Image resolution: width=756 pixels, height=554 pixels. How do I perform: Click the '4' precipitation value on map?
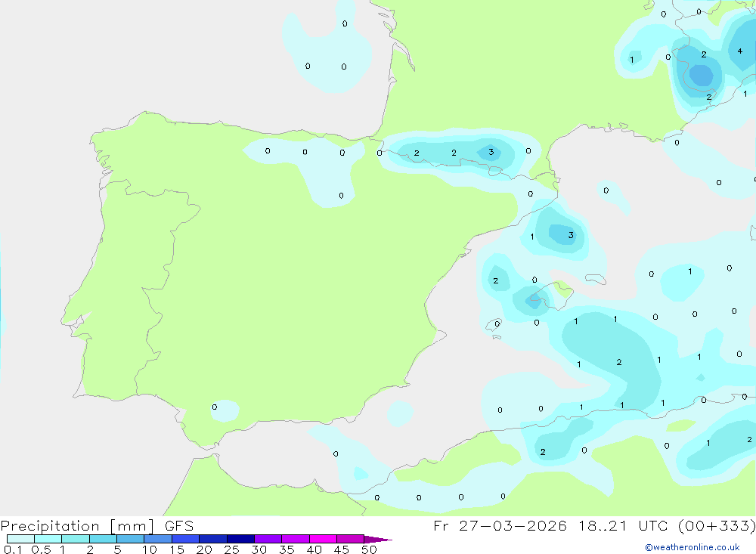click(x=739, y=51)
